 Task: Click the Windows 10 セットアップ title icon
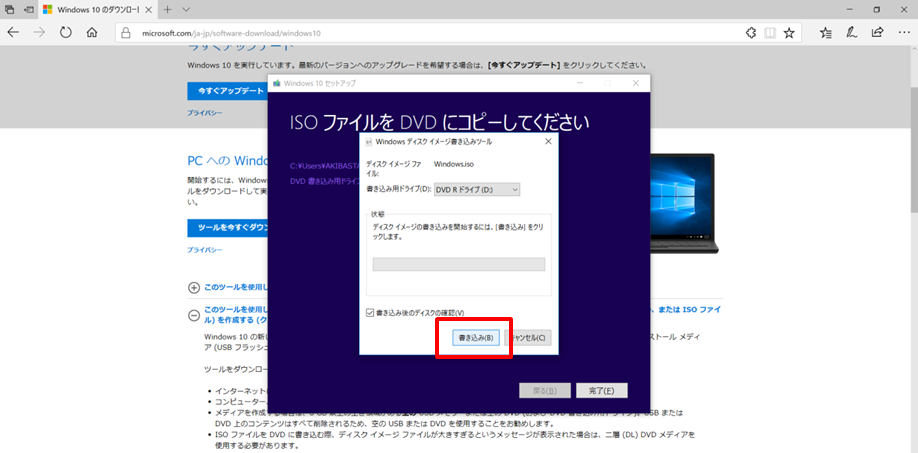pos(276,83)
